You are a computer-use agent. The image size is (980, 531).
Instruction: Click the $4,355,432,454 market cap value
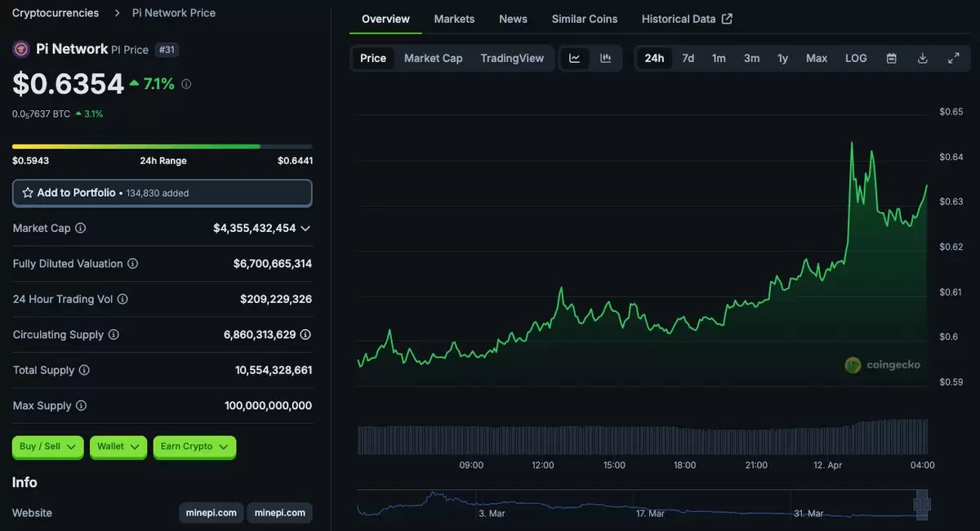[255, 228]
